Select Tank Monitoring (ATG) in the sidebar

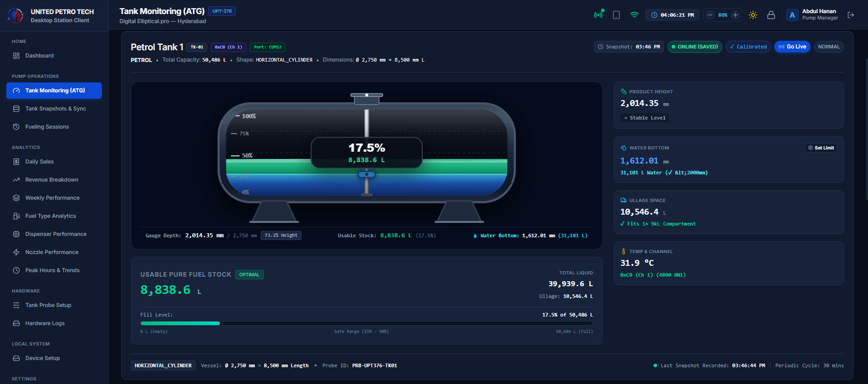[54, 91]
